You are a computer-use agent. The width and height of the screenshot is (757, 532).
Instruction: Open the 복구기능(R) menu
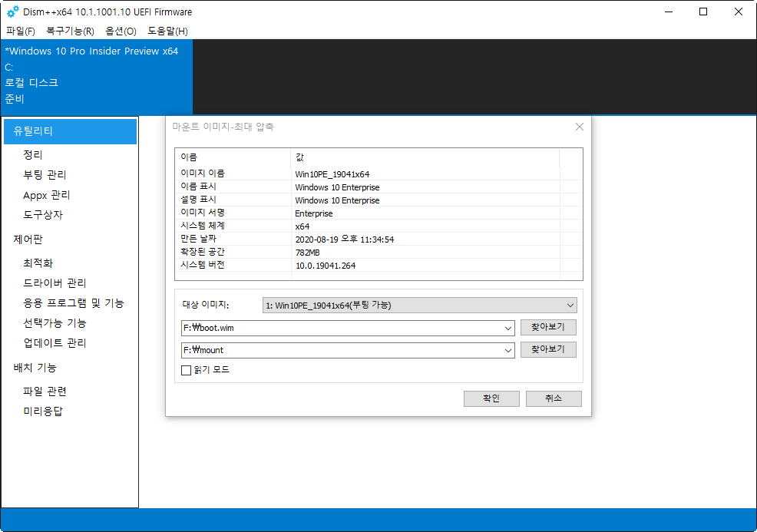pyautogui.click(x=70, y=31)
